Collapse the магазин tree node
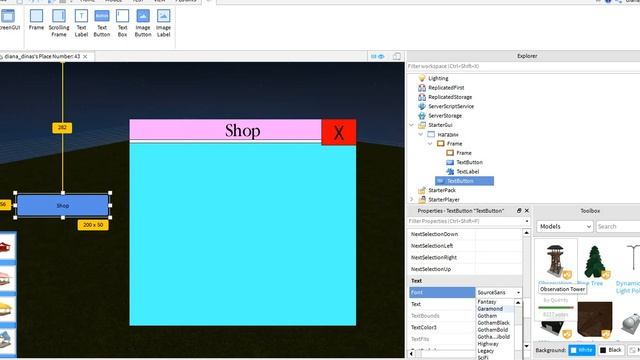 tap(421, 134)
